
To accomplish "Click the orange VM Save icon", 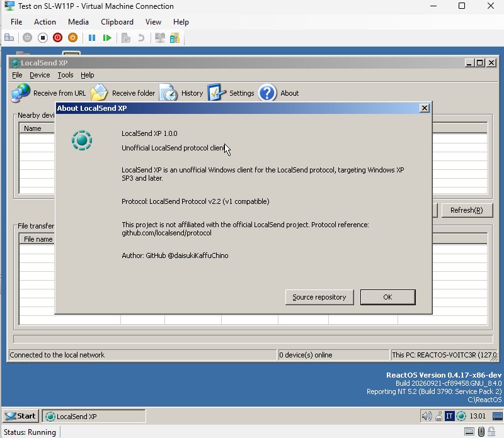I will pyautogui.click(x=72, y=38).
